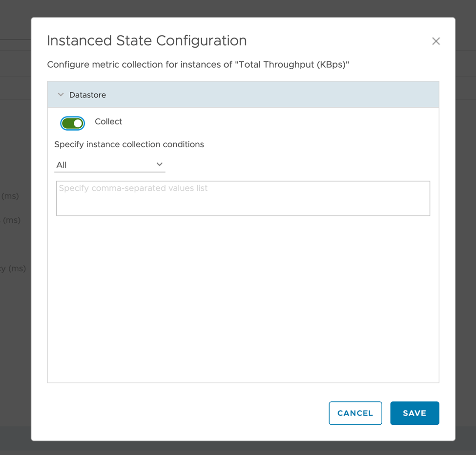Save the instanced state configuration
The width and height of the screenshot is (476, 455).
[x=414, y=413]
